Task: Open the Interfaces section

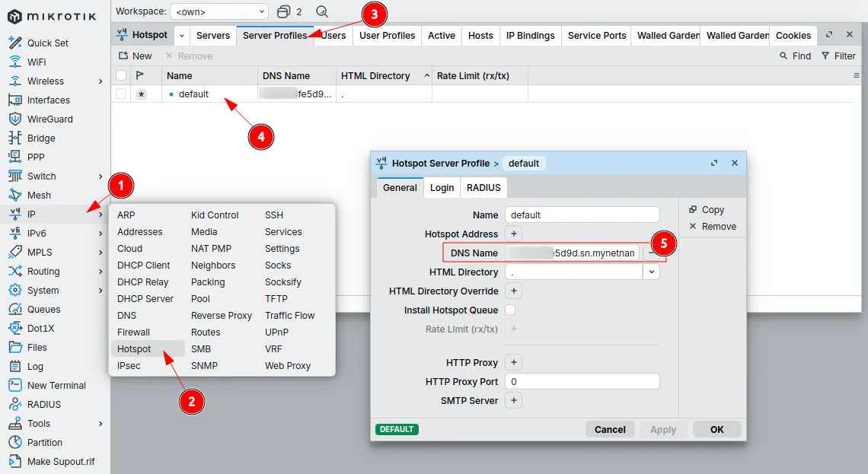Action: click(x=48, y=100)
